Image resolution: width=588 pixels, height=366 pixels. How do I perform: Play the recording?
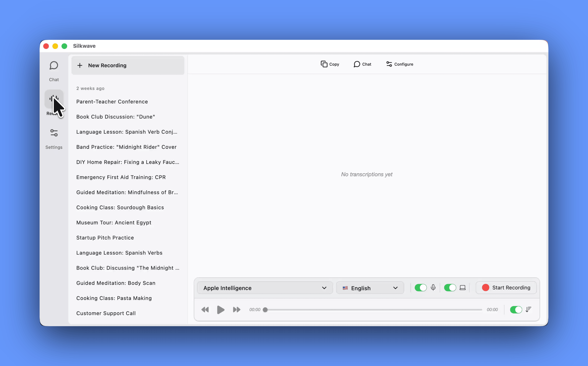[x=221, y=310]
